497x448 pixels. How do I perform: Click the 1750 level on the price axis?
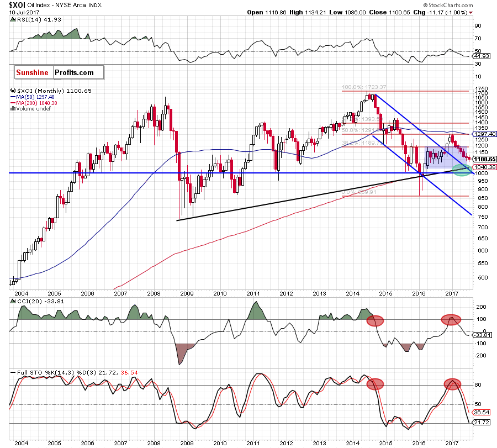coord(482,89)
